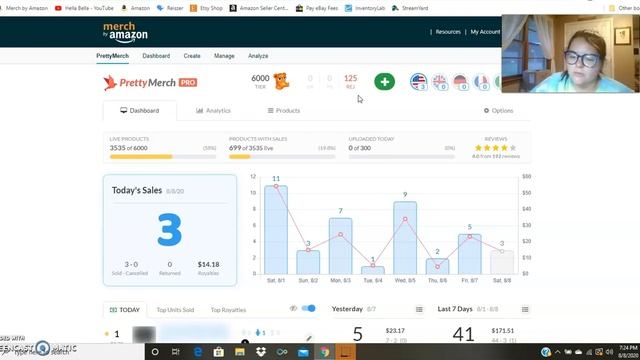Screen dimensions: 640x360
Task: Open the InventoryLab bookmark
Action: (365, 8)
